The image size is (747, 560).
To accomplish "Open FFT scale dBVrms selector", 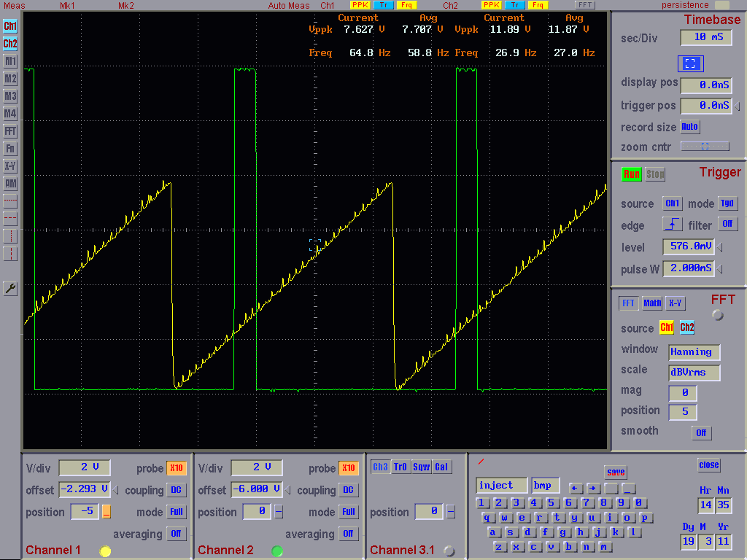I will click(694, 373).
